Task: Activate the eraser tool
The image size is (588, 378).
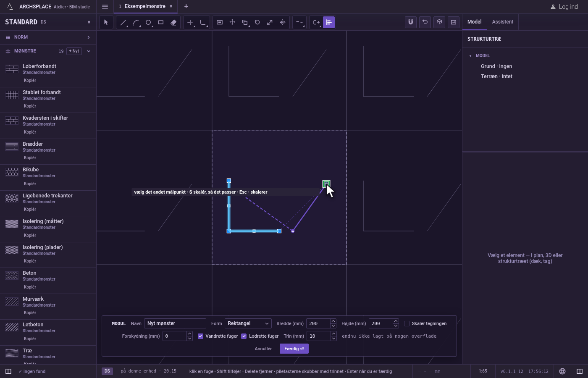Action: 173,22
